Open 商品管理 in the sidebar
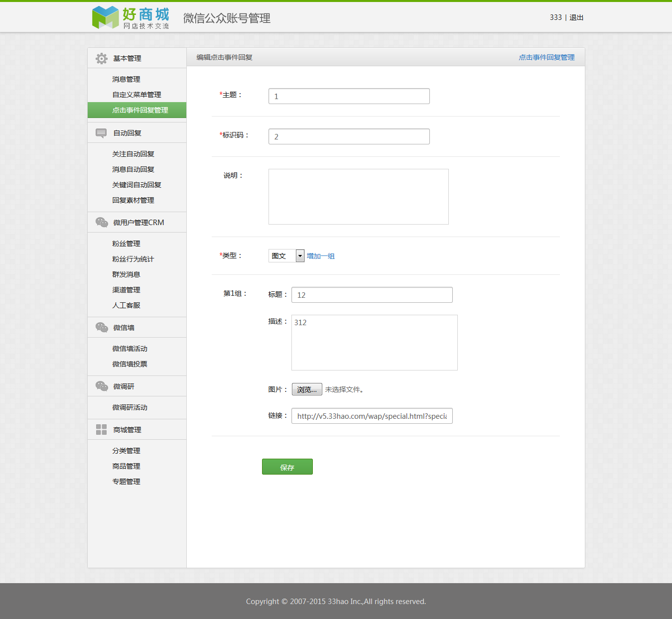 pyautogui.click(x=126, y=466)
